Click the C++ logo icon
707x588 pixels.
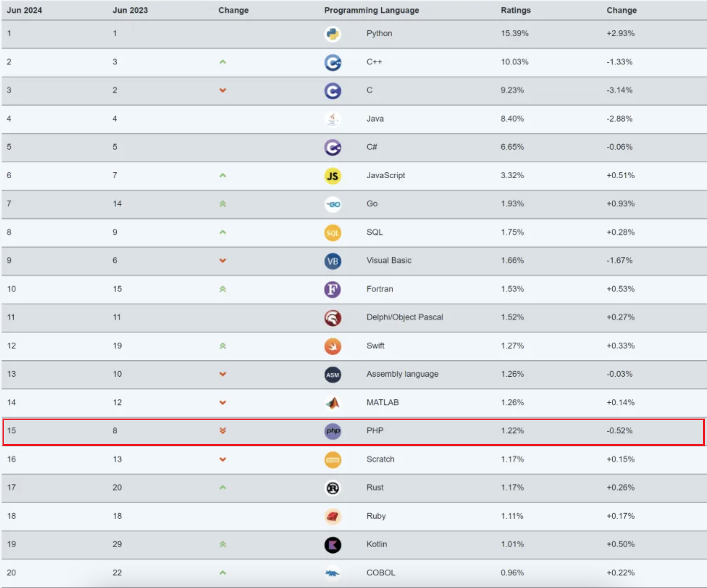click(333, 62)
